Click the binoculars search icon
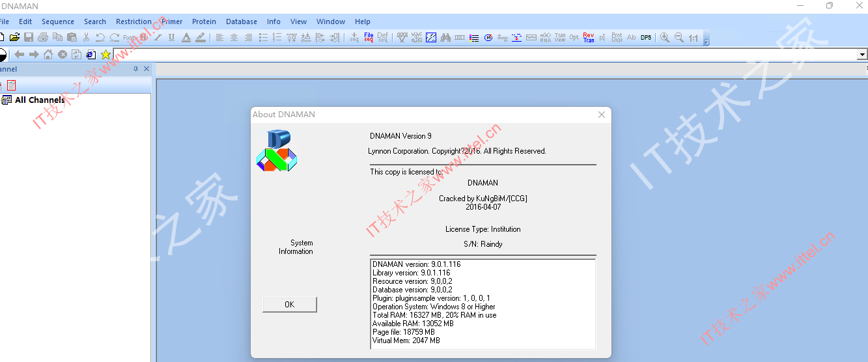868x362 pixels. [x=445, y=38]
